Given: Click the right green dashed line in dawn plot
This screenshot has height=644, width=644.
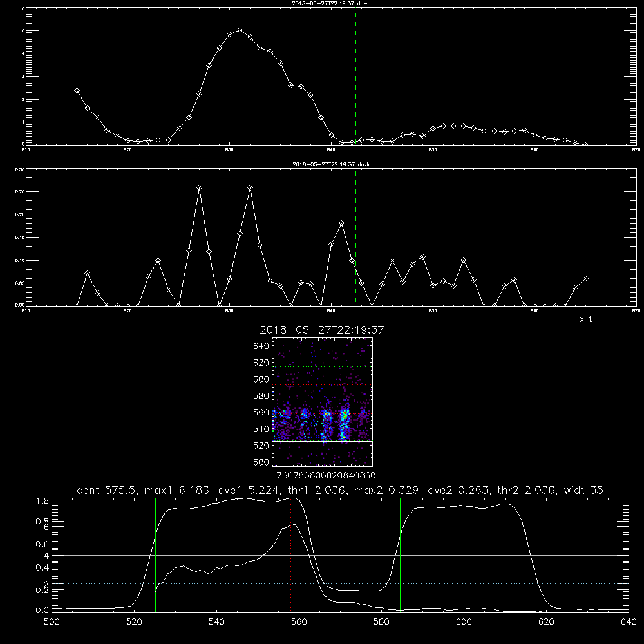Looking at the screenshot, I should [x=355, y=76].
